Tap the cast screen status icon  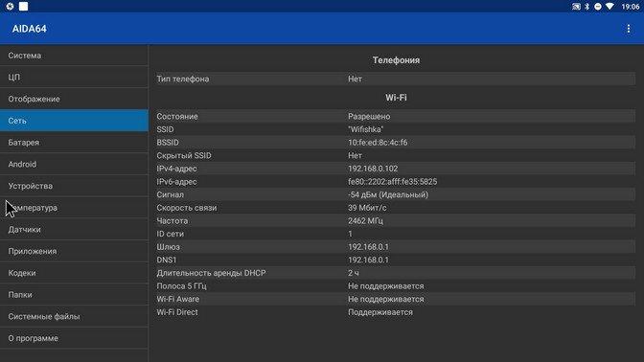(x=576, y=7)
